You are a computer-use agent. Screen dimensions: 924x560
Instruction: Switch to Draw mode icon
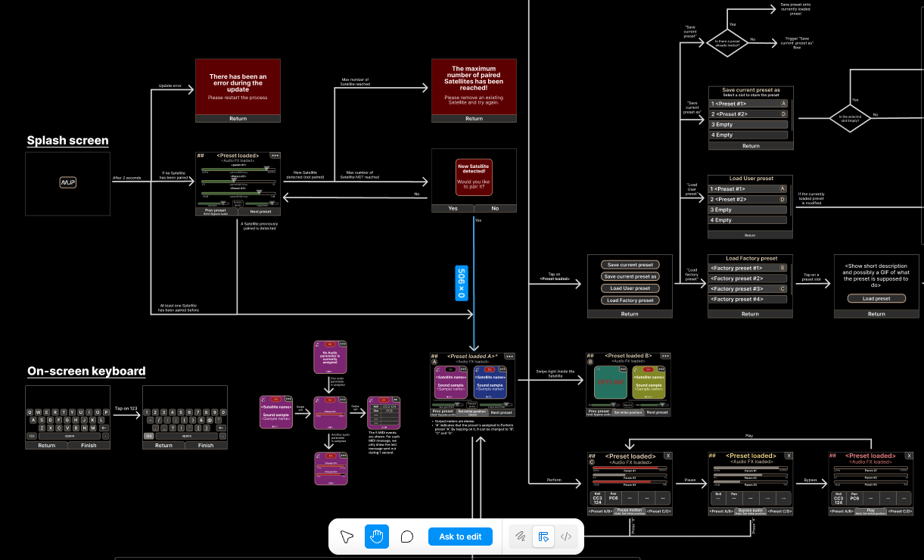(x=520, y=537)
